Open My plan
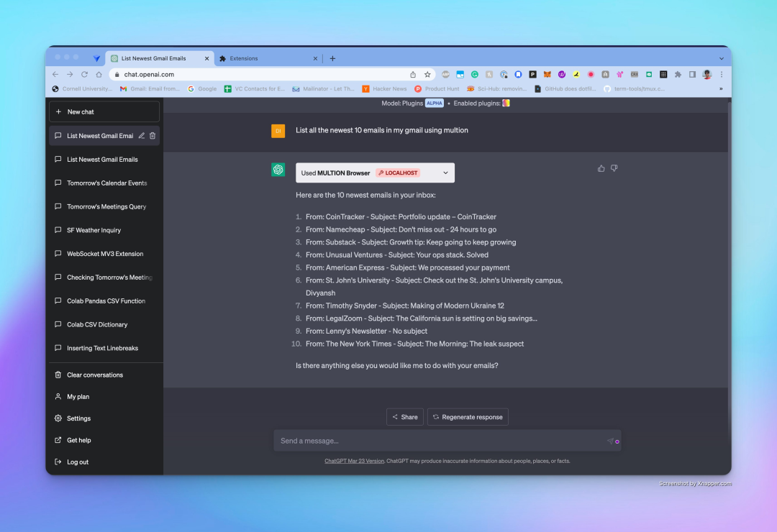The height and width of the screenshot is (532, 777). (104, 397)
